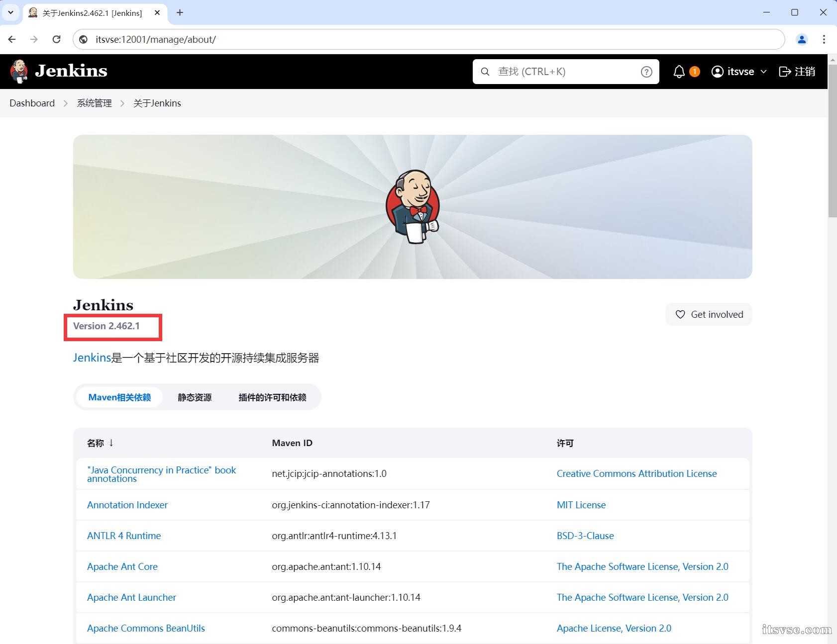Open a new browser tab with plus
The width and height of the screenshot is (837, 644).
point(180,13)
